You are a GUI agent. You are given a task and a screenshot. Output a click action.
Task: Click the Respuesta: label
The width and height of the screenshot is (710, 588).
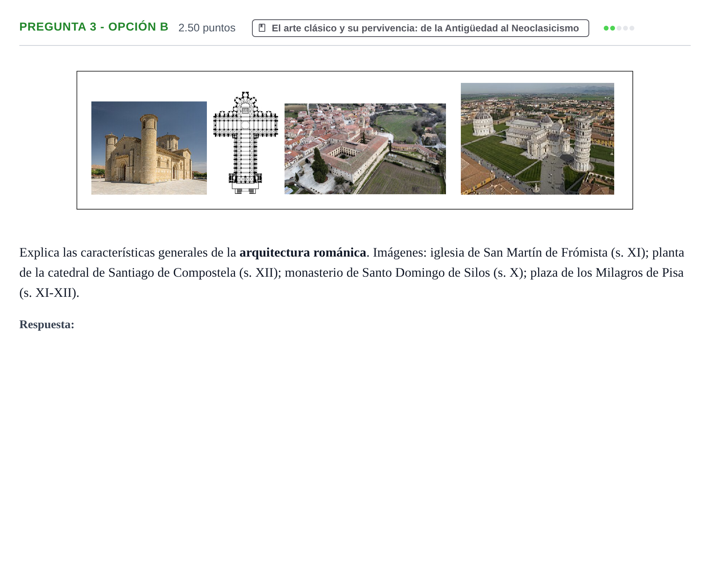(x=47, y=325)
